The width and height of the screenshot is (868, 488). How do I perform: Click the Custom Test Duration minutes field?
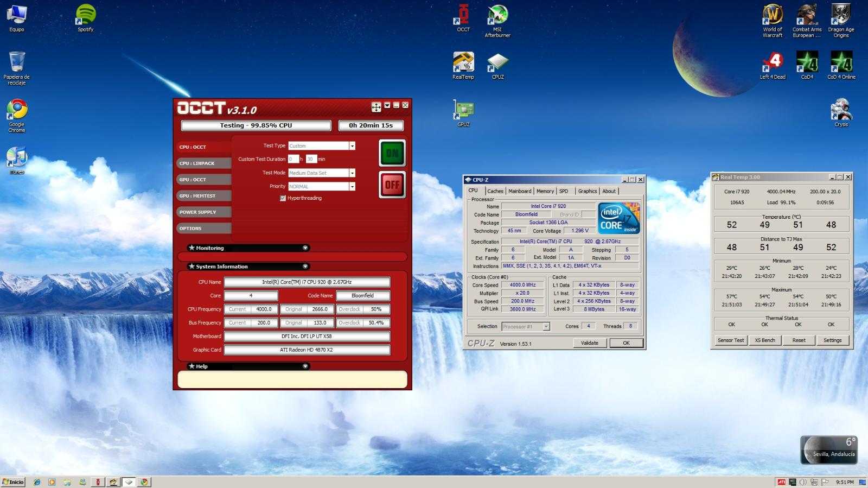[x=311, y=159]
